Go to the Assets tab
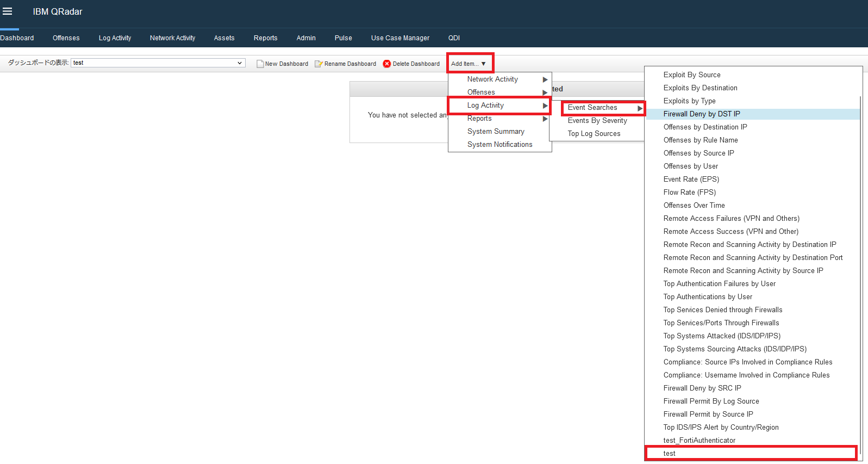This screenshot has width=868, height=464. (224, 38)
